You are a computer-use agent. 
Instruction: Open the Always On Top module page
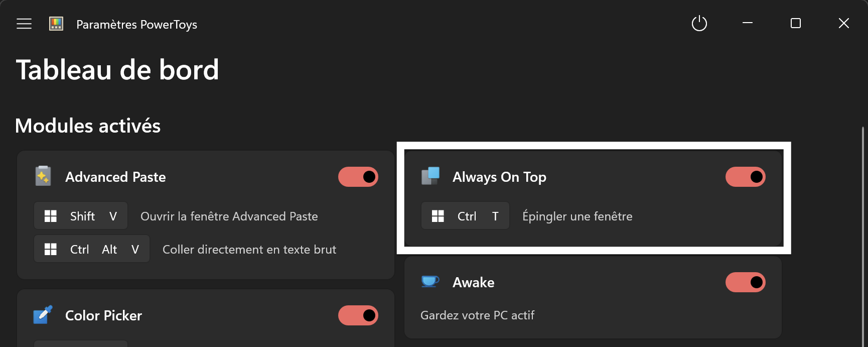tap(499, 177)
